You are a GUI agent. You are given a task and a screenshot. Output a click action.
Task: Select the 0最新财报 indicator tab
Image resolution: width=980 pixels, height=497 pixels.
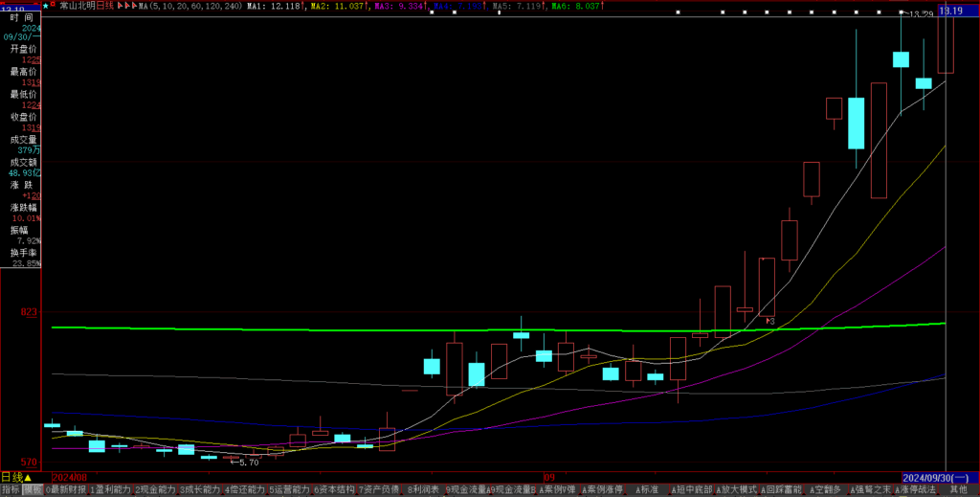(x=66, y=489)
